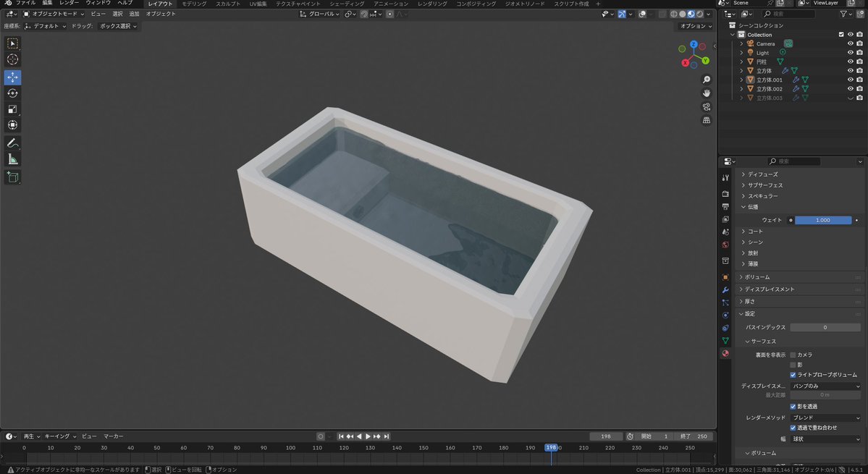Screen dimensions: 868x474
Task: Open the Object properties tab
Action: [725, 277]
